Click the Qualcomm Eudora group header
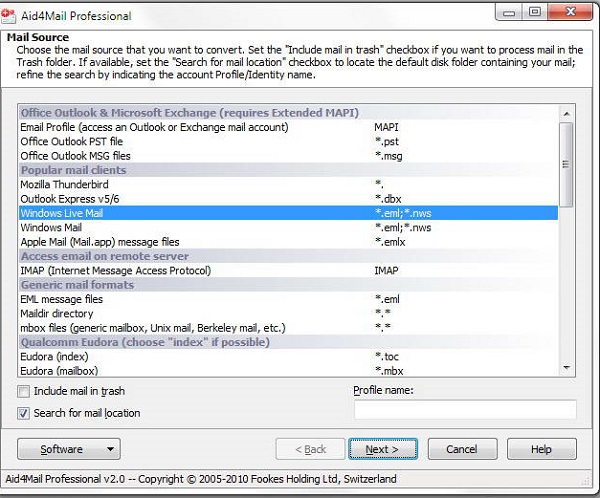Viewport: 600px width, 498px height. tap(289, 342)
